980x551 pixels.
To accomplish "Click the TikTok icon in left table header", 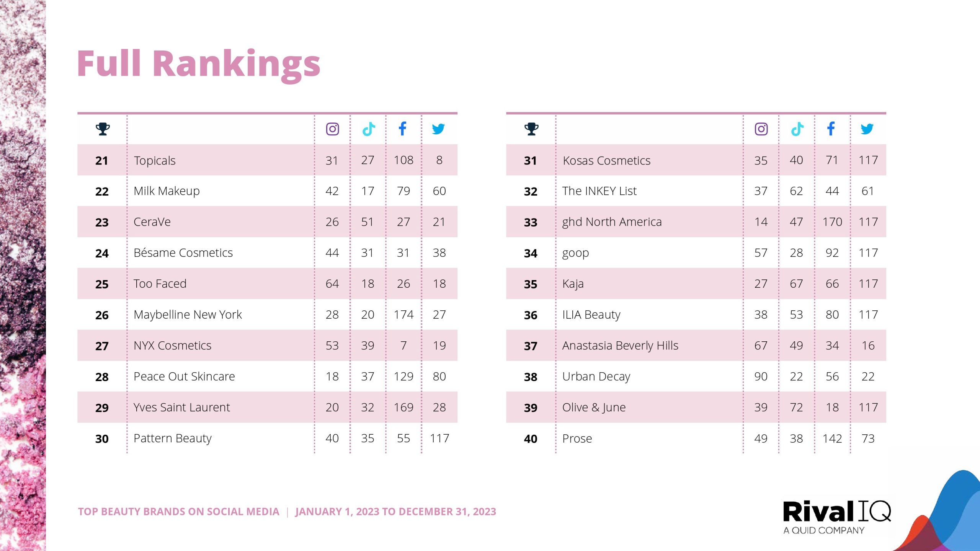I will coord(368,129).
